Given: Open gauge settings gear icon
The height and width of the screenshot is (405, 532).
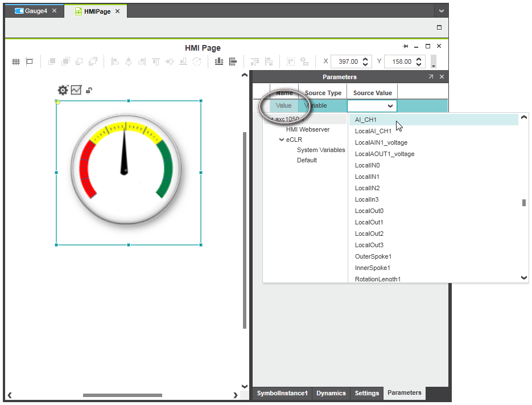Looking at the screenshot, I should [63, 90].
